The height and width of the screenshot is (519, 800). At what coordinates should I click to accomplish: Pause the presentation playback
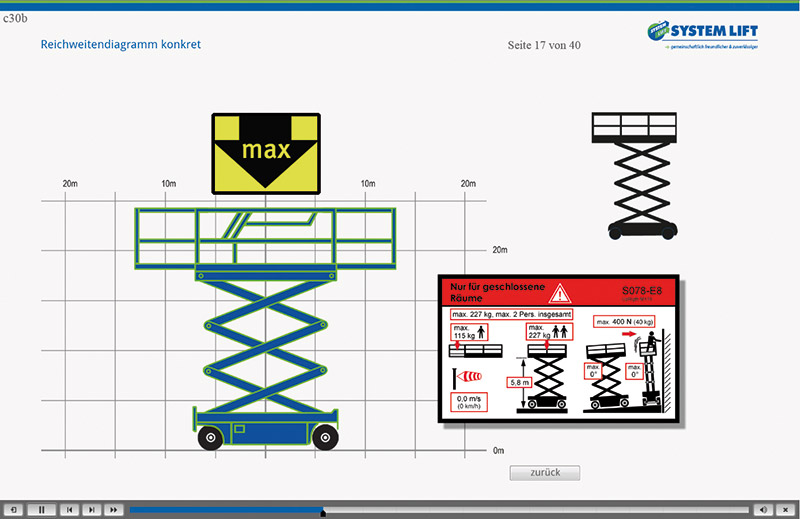(x=42, y=510)
